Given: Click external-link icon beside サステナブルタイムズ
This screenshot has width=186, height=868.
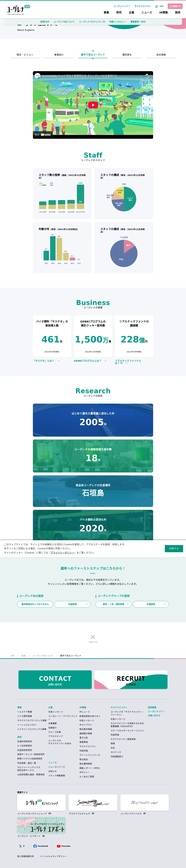Looking at the screenshot, I should coord(93,813).
